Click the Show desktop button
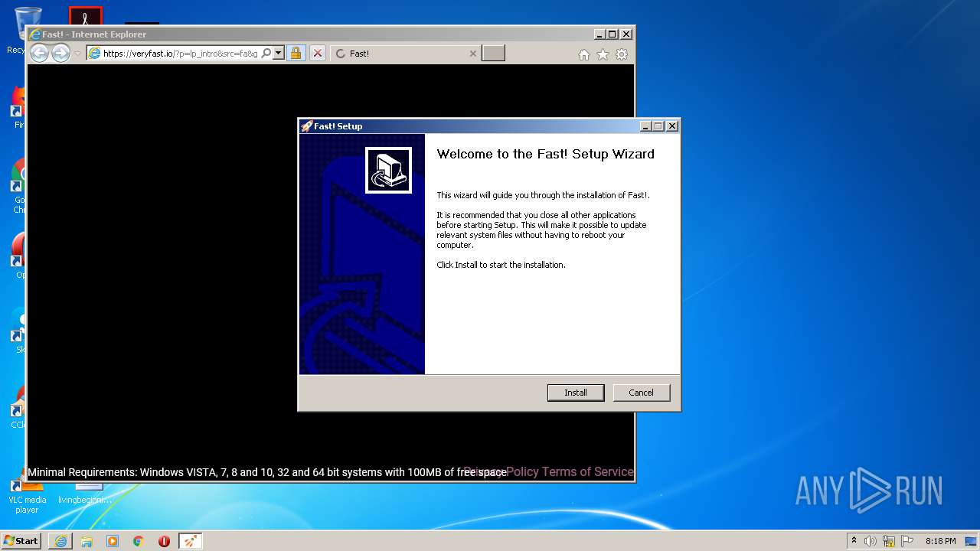 click(x=972, y=541)
